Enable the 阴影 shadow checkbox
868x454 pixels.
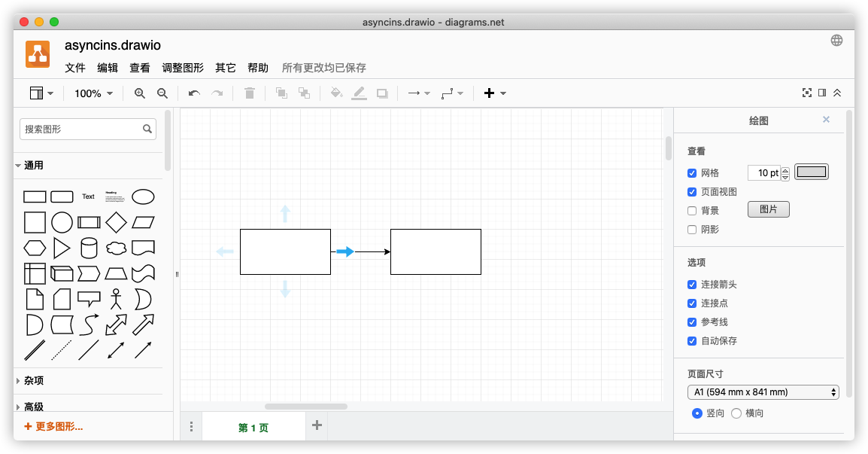[692, 230]
